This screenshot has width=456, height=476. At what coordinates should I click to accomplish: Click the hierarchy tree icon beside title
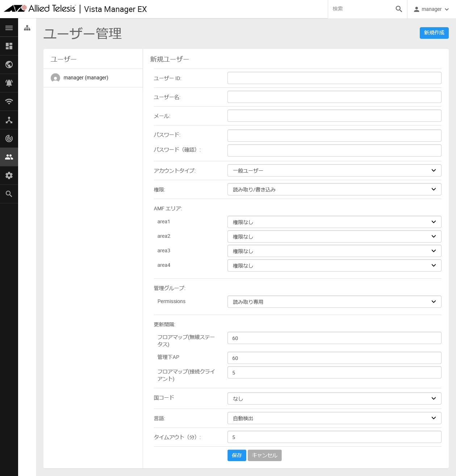(x=27, y=28)
